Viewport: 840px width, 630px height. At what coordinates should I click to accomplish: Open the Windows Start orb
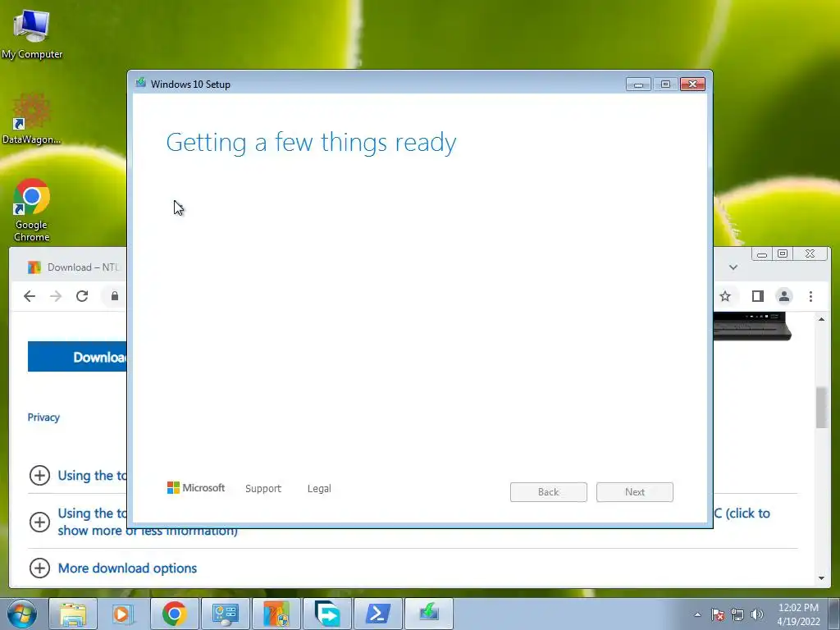point(21,614)
